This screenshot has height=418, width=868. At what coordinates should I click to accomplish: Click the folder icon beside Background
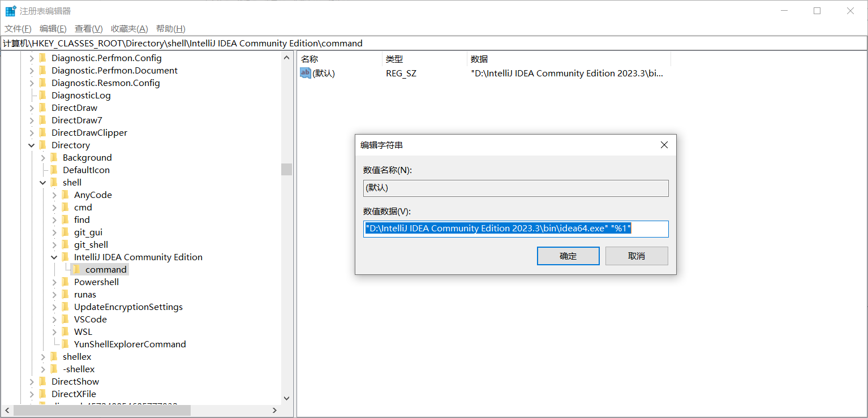click(x=54, y=157)
